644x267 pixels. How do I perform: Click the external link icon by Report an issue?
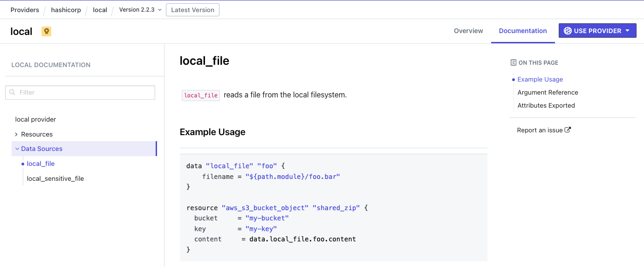tap(568, 130)
